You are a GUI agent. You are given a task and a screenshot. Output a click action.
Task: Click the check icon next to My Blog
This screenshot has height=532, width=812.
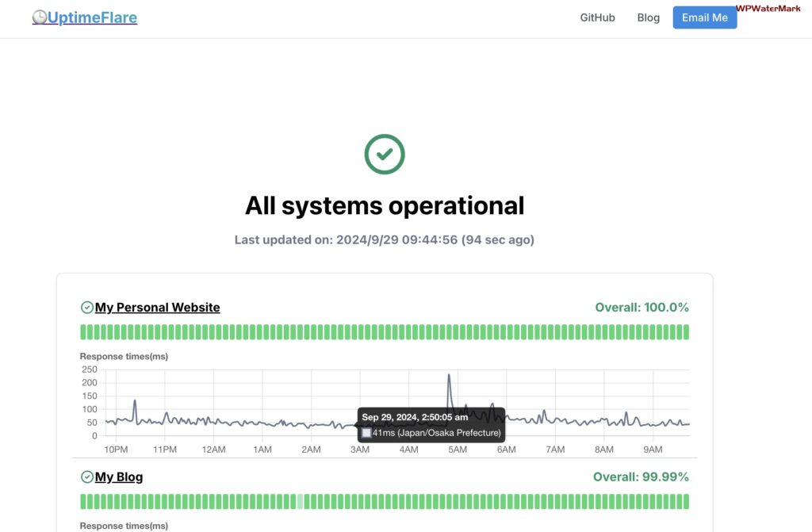[x=87, y=477]
